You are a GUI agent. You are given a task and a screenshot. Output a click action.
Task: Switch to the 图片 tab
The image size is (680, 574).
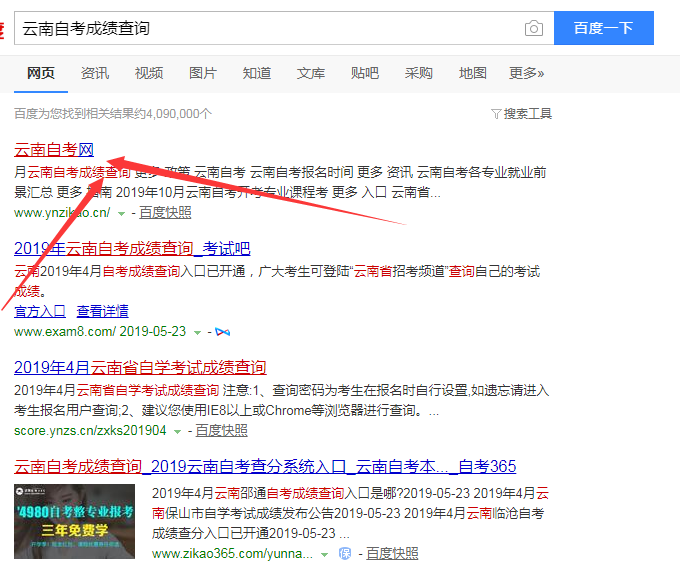(203, 73)
